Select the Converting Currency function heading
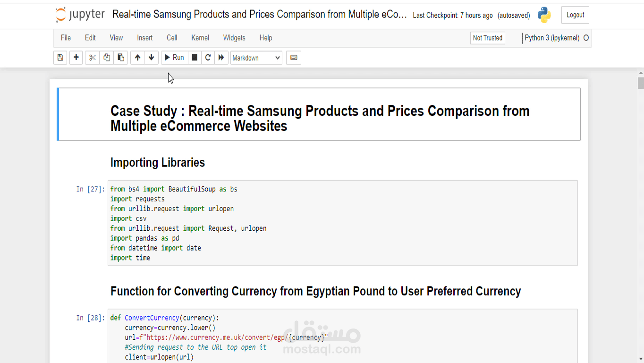The width and height of the screenshot is (644, 363). (x=316, y=291)
